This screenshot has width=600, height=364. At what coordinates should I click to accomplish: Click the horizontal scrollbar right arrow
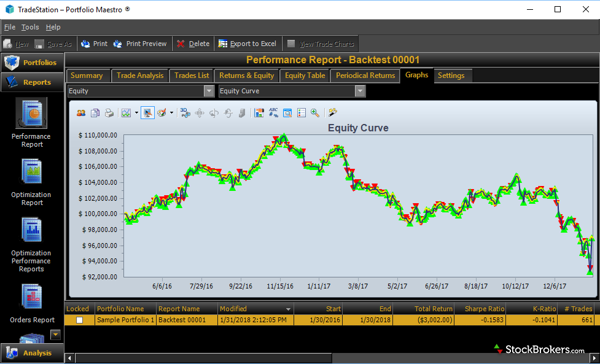pyautogui.click(x=594, y=358)
